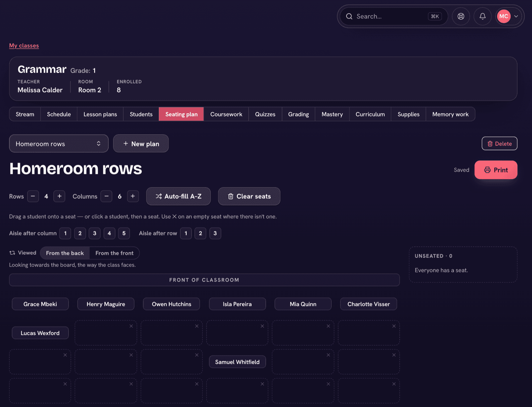Open the help lifebuoy icon
The width and height of the screenshot is (532, 407).
point(461,16)
